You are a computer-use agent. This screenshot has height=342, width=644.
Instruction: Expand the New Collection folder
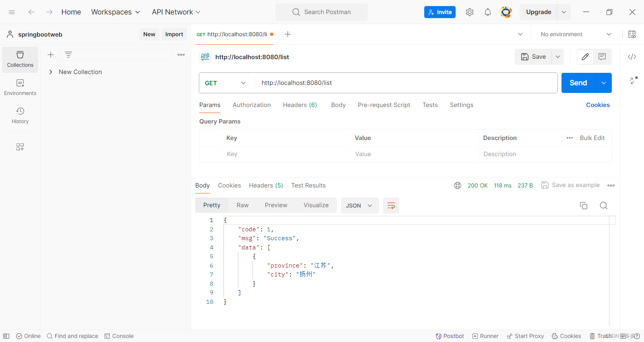coord(51,72)
